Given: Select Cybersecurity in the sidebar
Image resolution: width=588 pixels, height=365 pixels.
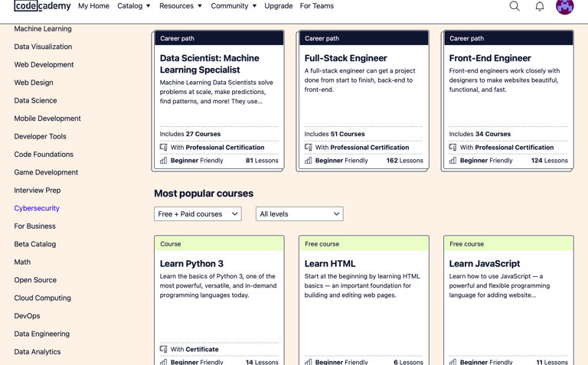Looking at the screenshot, I should coord(37,208).
